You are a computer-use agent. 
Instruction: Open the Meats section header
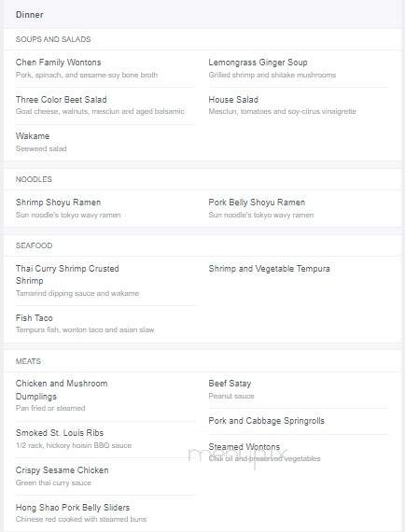point(28,361)
